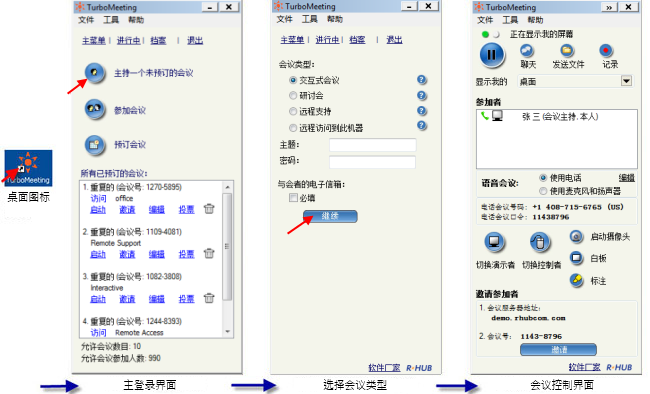This screenshot has width=650, height=394.
Task: Click the monitor icon beside 张三
Action: [497, 116]
